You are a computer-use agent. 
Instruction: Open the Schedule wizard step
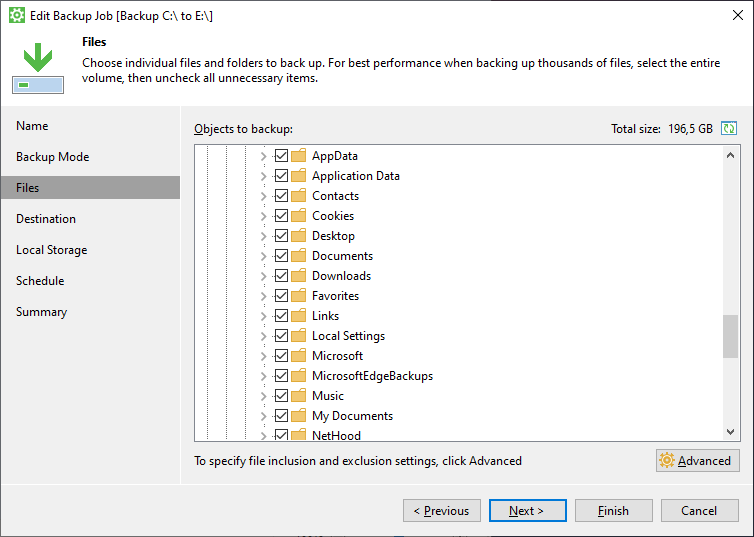pyautogui.click(x=40, y=281)
